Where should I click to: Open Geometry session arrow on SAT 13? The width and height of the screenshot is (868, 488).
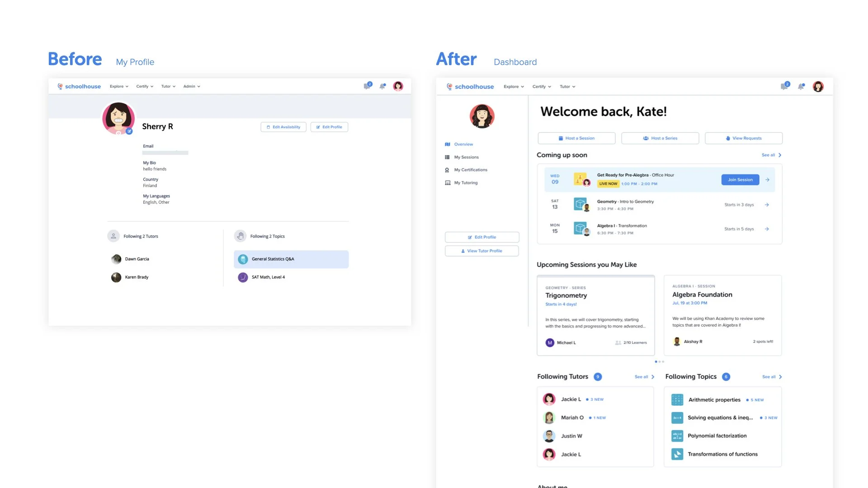pyautogui.click(x=767, y=205)
